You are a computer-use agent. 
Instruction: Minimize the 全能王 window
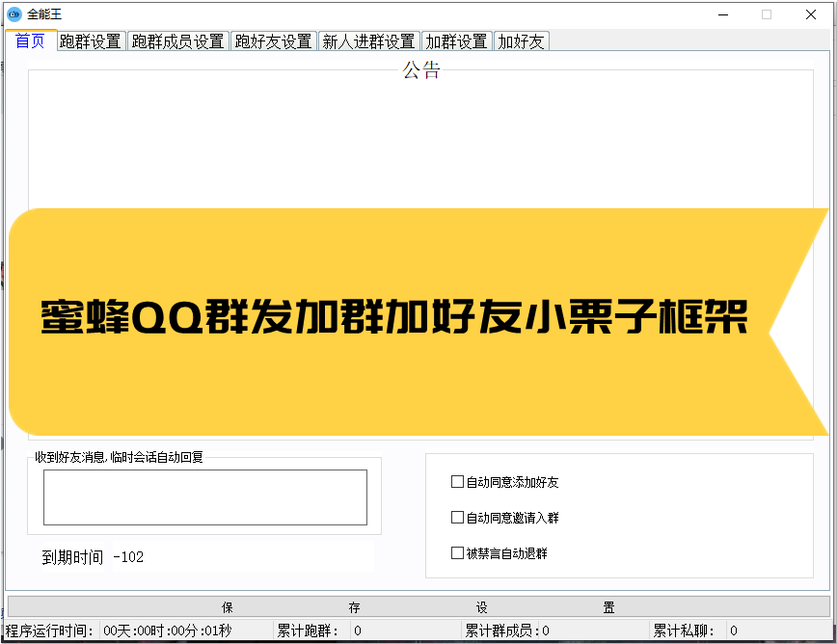tap(723, 14)
